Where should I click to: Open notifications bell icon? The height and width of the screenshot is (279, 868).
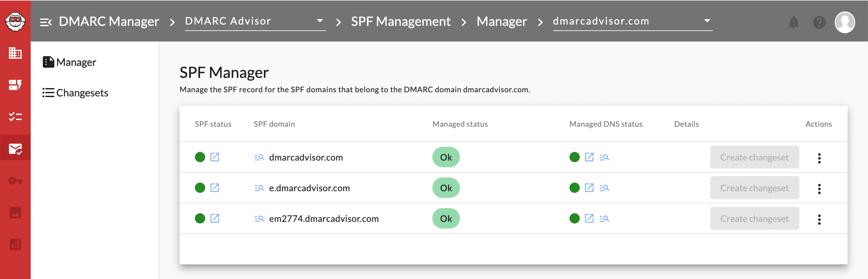coord(794,22)
